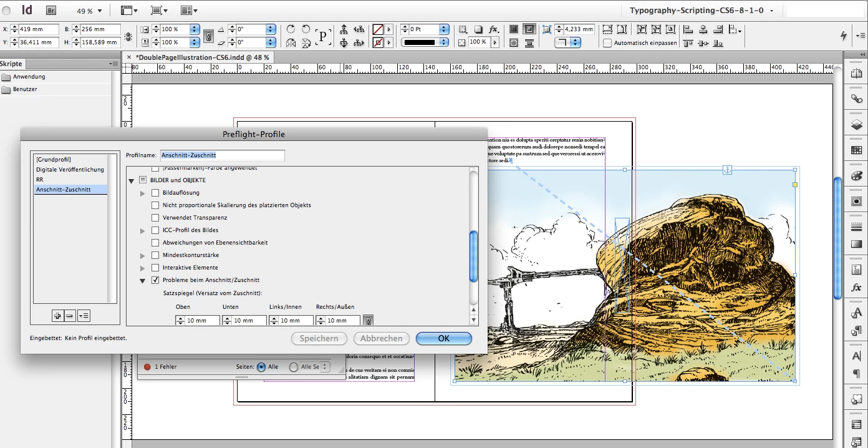Open the Links panel icon in dock

point(856,99)
